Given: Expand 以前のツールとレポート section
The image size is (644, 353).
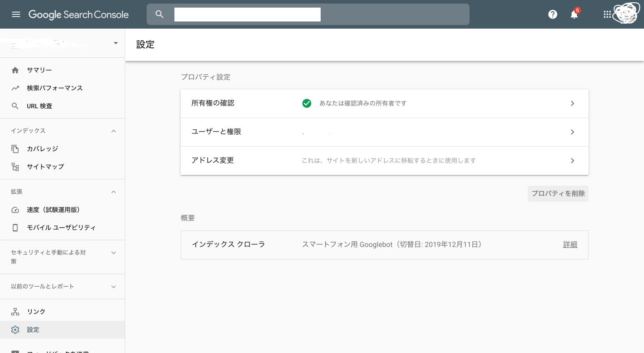Looking at the screenshot, I should coord(114,287).
